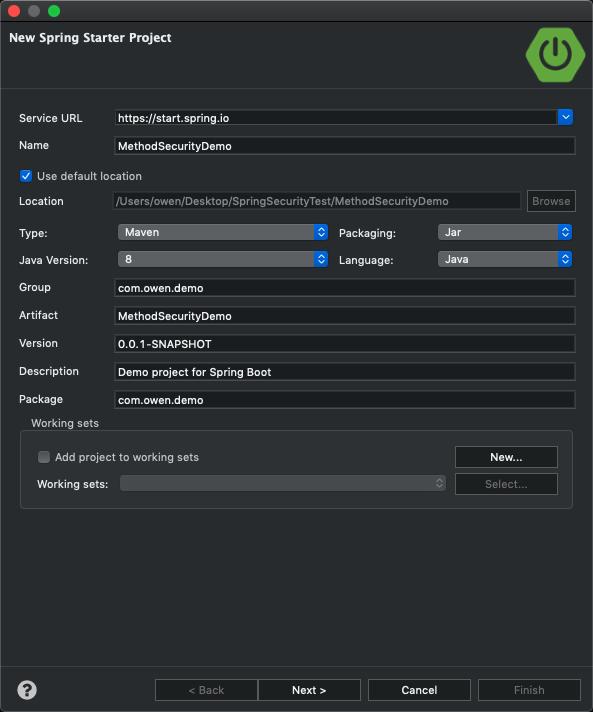Open the Language dropdown showing Java

tap(505, 259)
